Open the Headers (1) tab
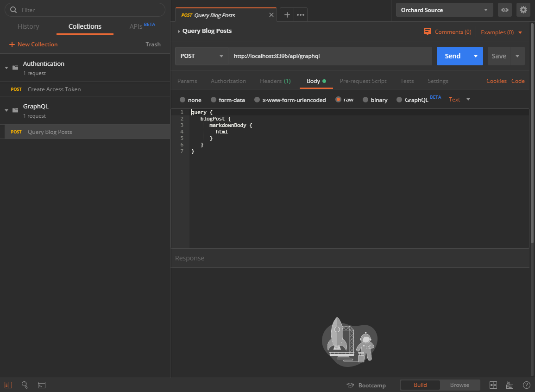 pos(275,81)
